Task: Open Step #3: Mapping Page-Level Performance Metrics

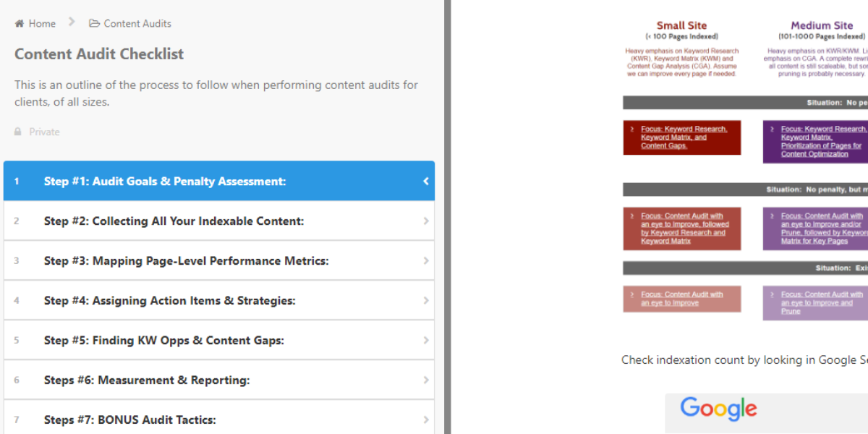Action: point(186,261)
